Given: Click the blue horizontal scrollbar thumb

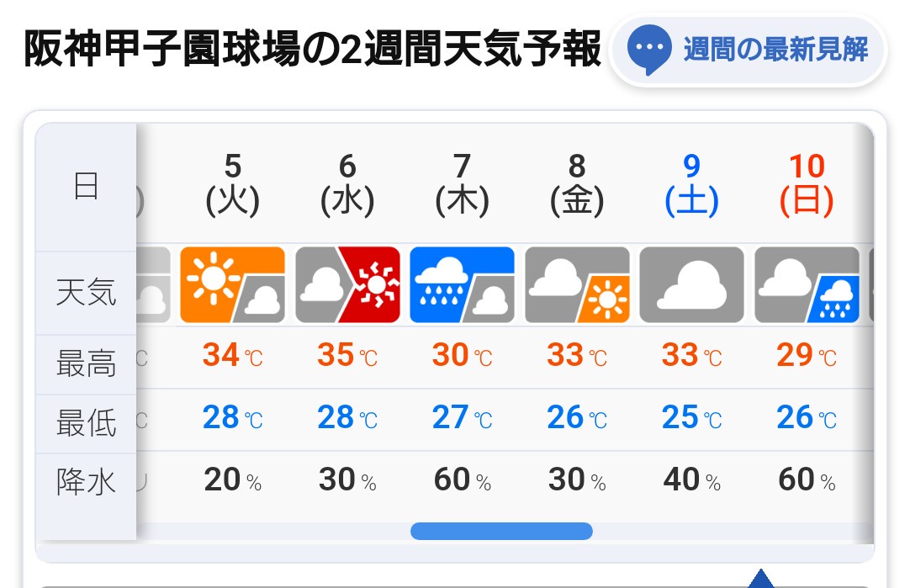Looking at the screenshot, I should click(501, 531).
